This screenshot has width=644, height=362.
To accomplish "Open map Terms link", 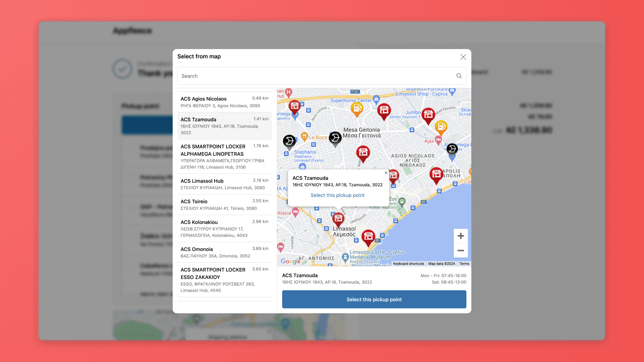I will pos(464,264).
